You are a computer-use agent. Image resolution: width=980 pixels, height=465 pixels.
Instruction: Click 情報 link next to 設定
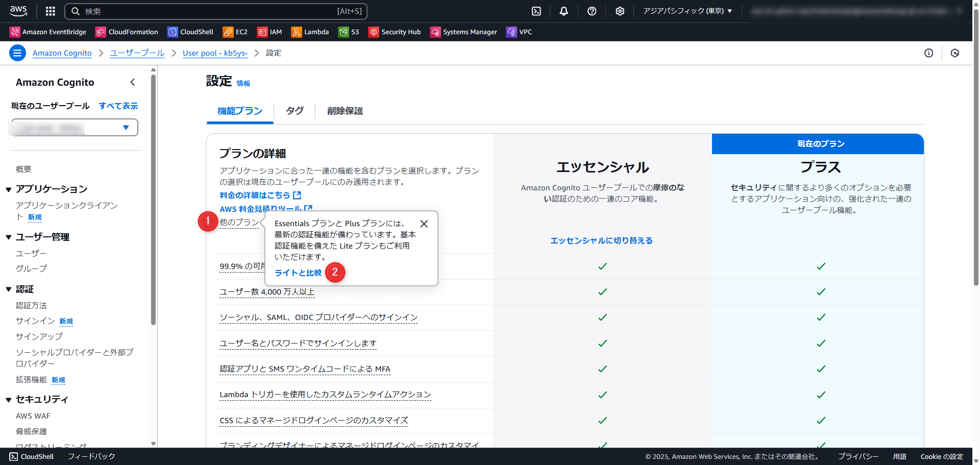(x=243, y=83)
